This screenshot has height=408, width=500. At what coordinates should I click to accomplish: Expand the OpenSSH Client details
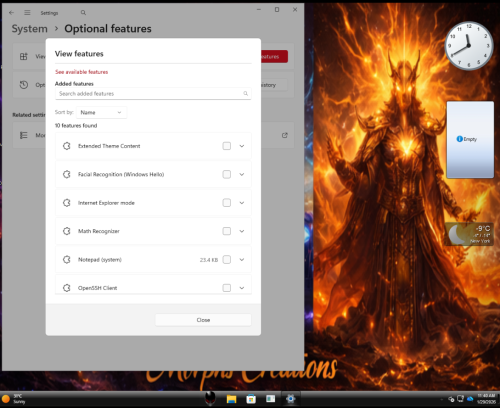click(242, 288)
